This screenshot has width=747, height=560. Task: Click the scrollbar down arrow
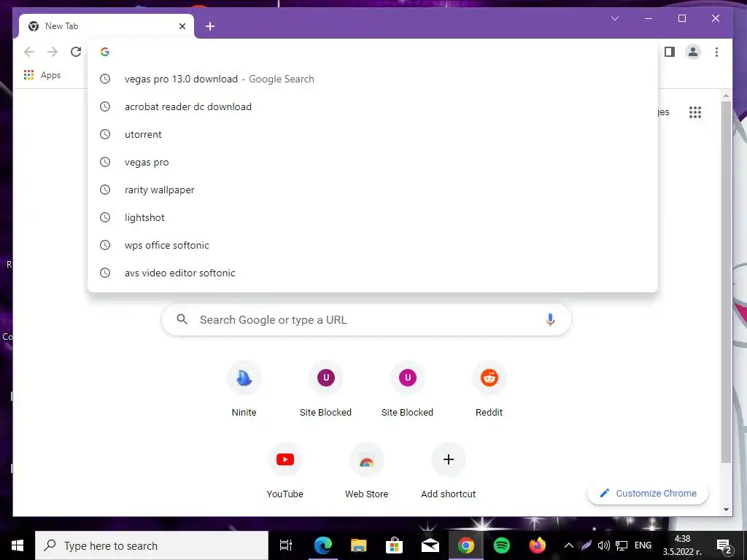pos(726,510)
